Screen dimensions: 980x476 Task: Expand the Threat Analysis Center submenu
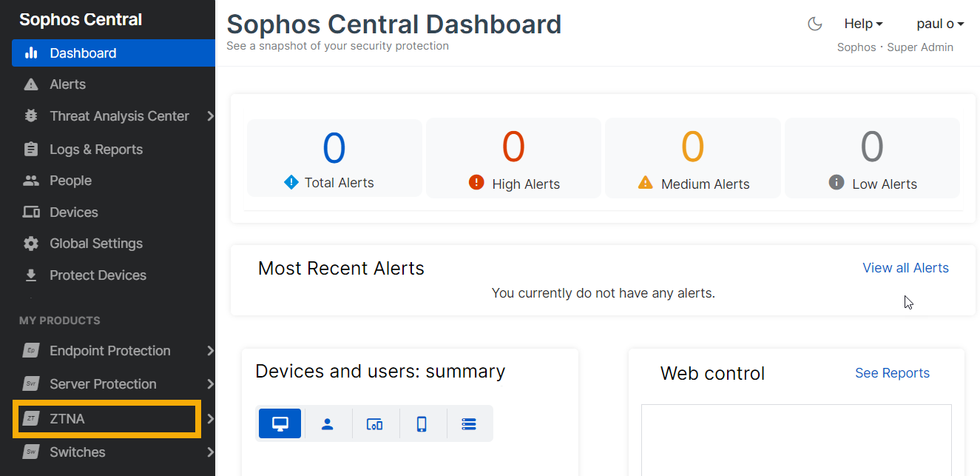tap(210, 116)
